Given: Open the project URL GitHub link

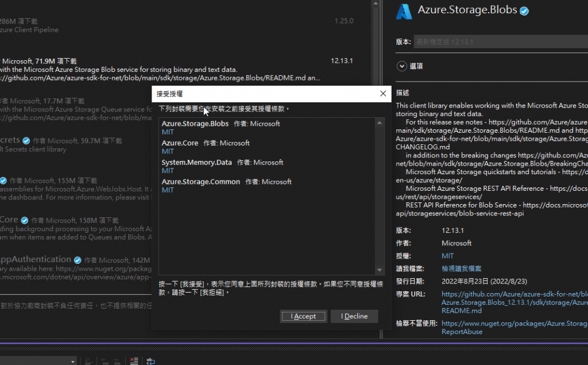Looking at the screenshot, I should click(514, 302).
